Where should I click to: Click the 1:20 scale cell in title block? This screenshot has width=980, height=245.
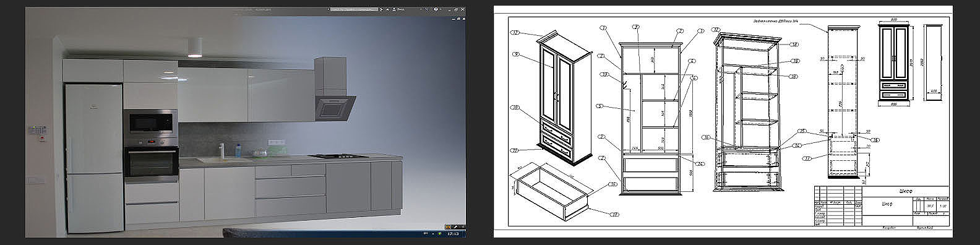[x=943, y=206]
